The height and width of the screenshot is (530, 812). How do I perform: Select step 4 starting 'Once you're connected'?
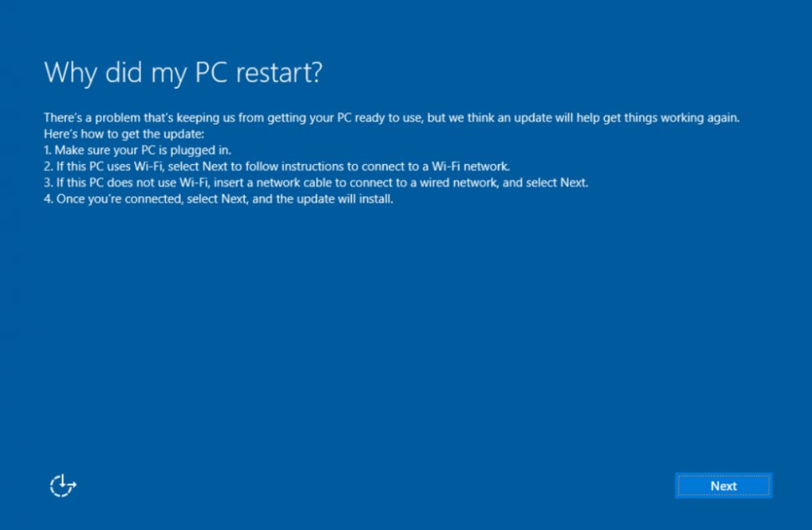219,199
